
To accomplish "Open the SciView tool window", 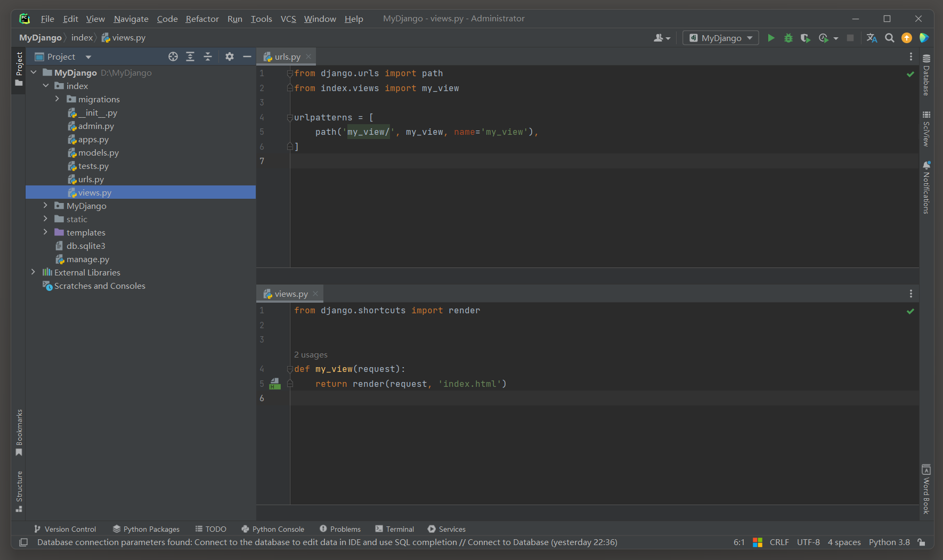I will click(926, 128).
